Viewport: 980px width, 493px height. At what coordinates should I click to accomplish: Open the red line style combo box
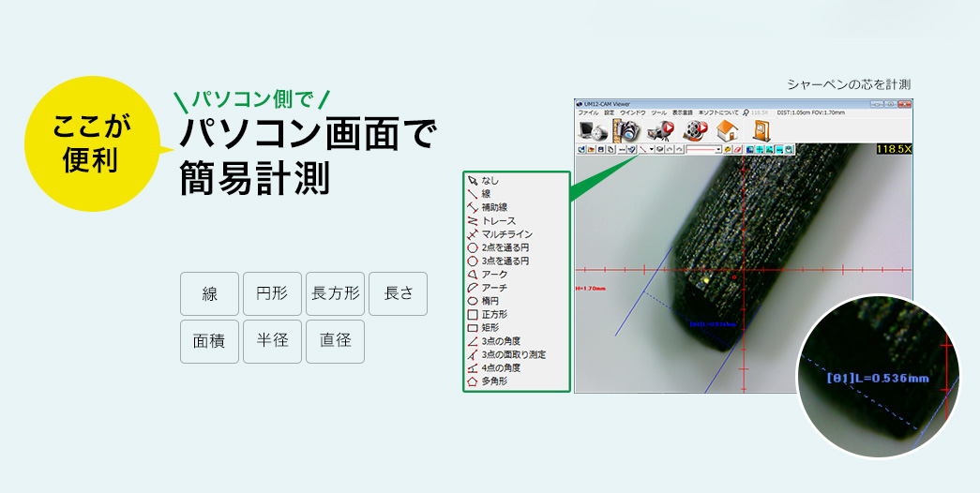point(703,149)
